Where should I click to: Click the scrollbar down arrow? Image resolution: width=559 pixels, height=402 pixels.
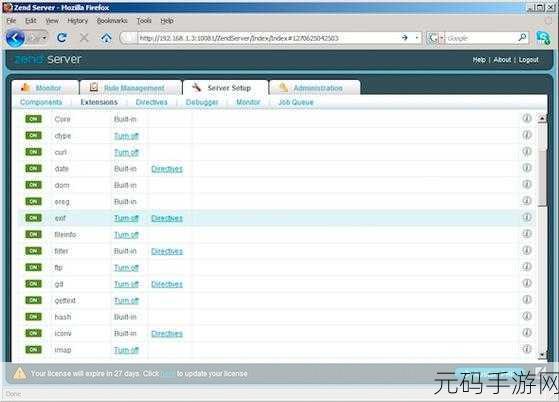click(542, 355)
